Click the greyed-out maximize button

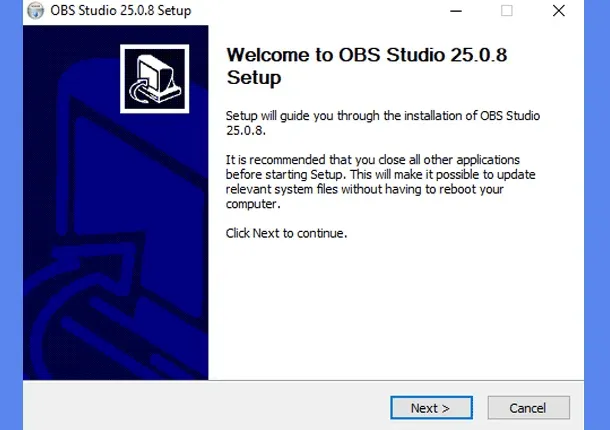pos(506,11)
